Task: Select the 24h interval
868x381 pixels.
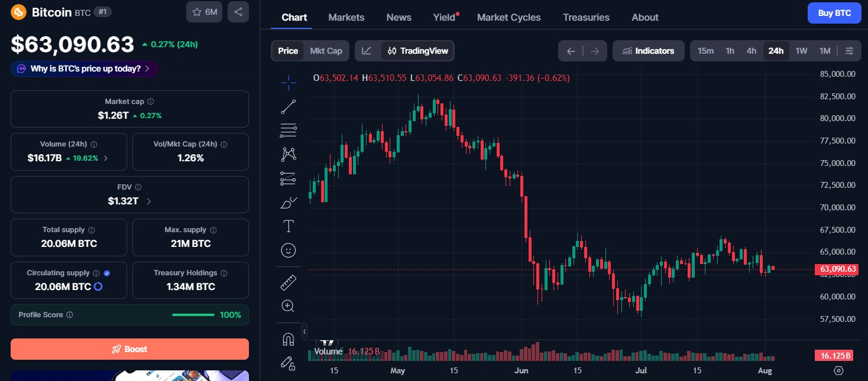Action: click(776, 51)
